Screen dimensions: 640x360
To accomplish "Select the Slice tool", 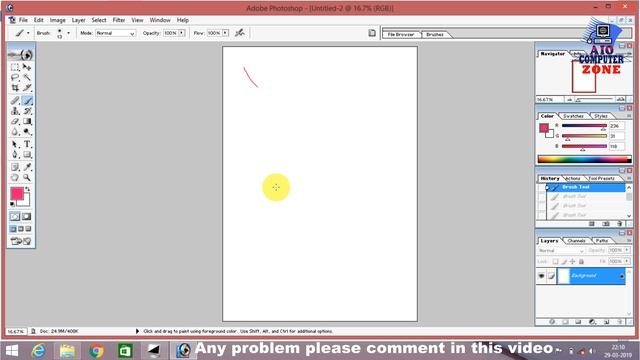I will tap(27, 88).
